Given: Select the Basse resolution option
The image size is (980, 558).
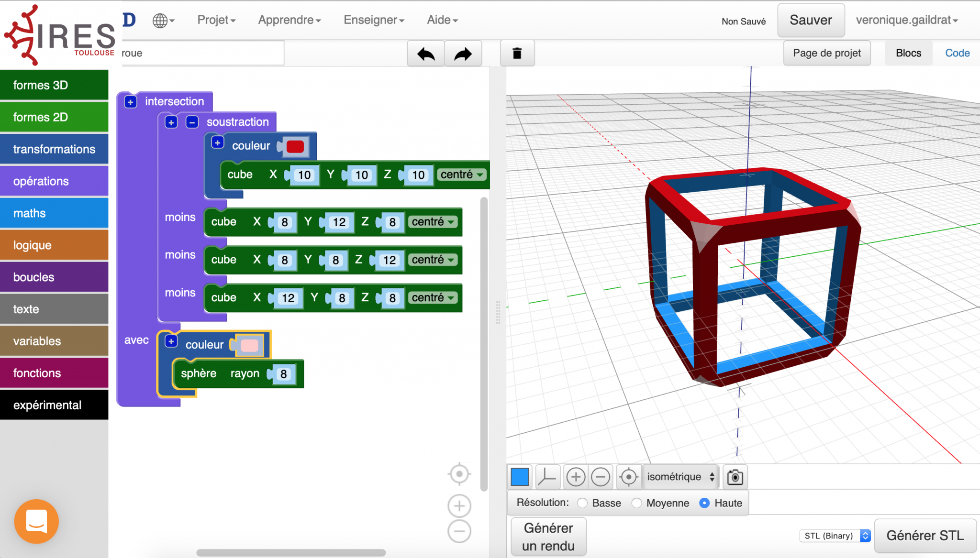Looking at the screenshot, I should click(582, 503).
